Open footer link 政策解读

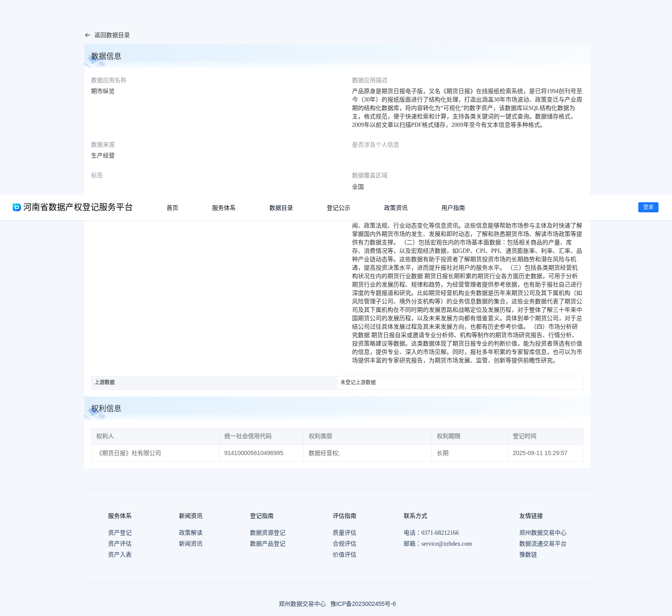[191, 533]
